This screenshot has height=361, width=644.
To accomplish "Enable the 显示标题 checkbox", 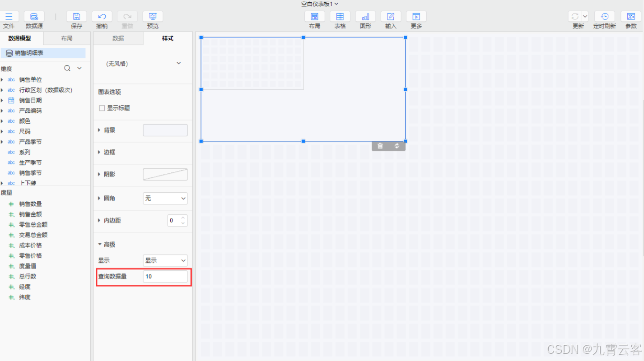I will pos(102,108).
